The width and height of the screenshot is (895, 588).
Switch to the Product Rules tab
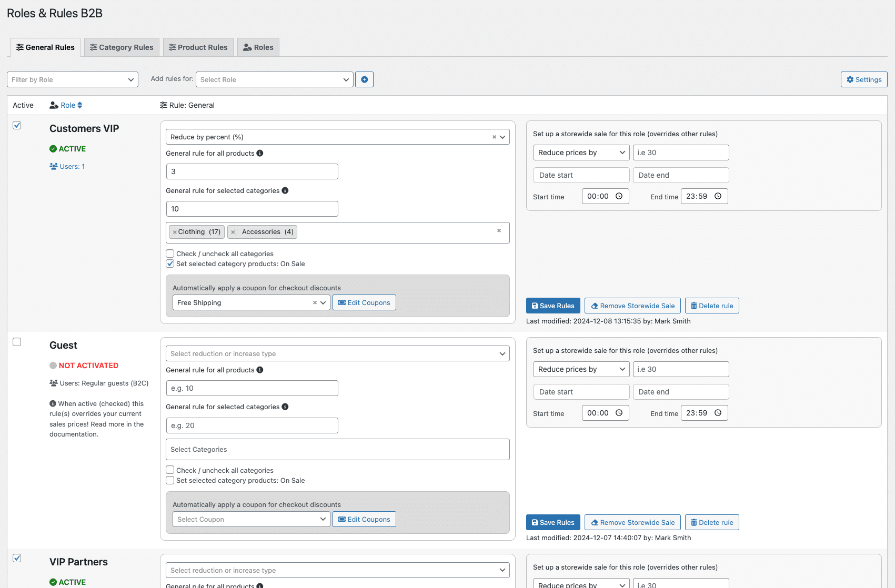[x=198, y=47]
